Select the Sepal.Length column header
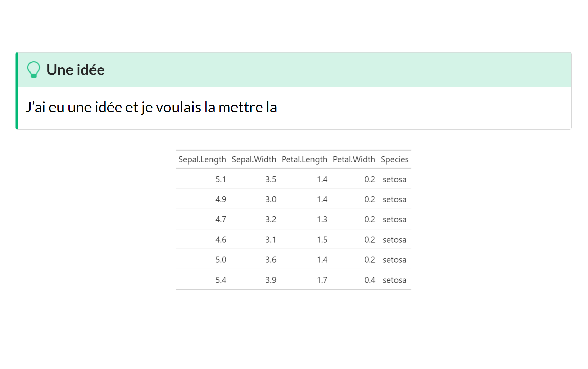 coord(202,159)
